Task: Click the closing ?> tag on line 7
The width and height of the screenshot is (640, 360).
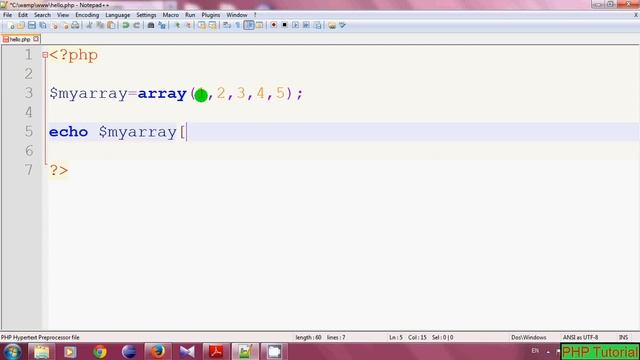Action: coord(59,170)
